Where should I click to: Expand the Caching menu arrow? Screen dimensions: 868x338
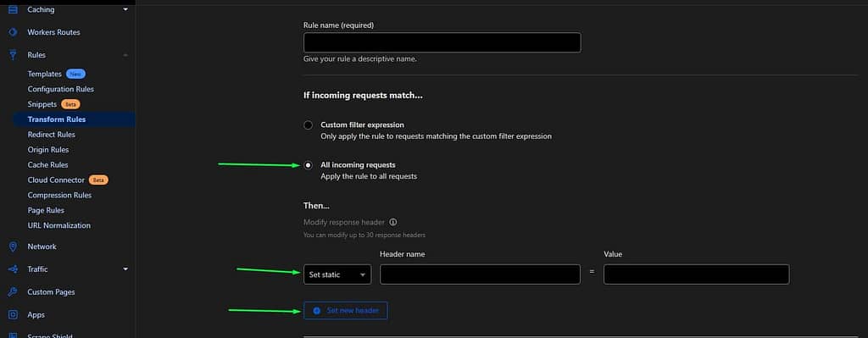pyautogui.click(x=125, y=9)
